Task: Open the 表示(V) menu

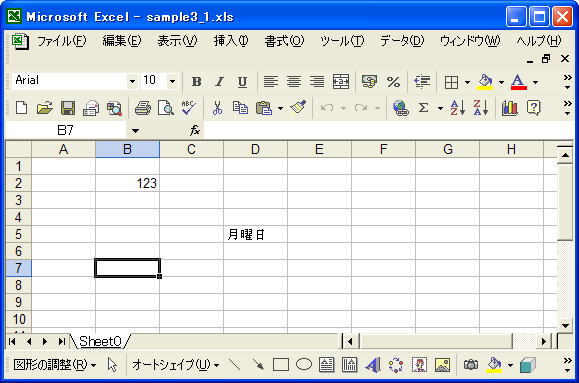Action: coord(177,41)
